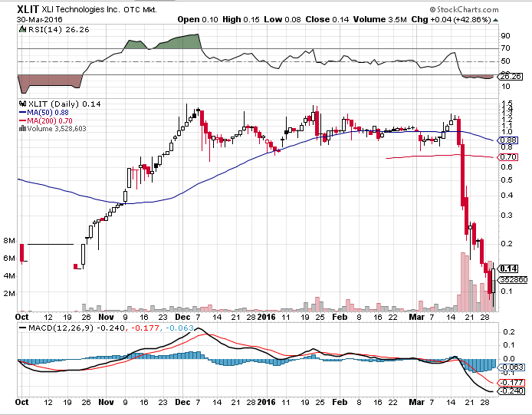Click the 2016 label on price chart axis
Viewport: 532px width, 415px height.
(266, 317)
